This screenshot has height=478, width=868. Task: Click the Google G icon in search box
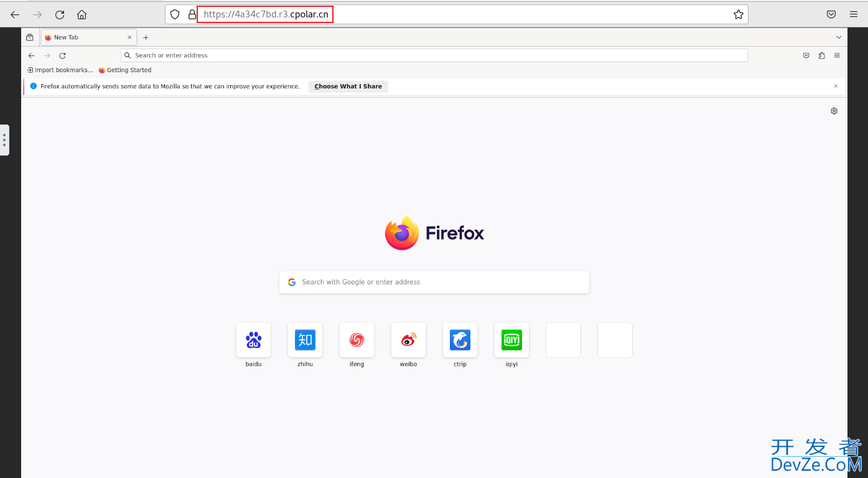(292, 282)
